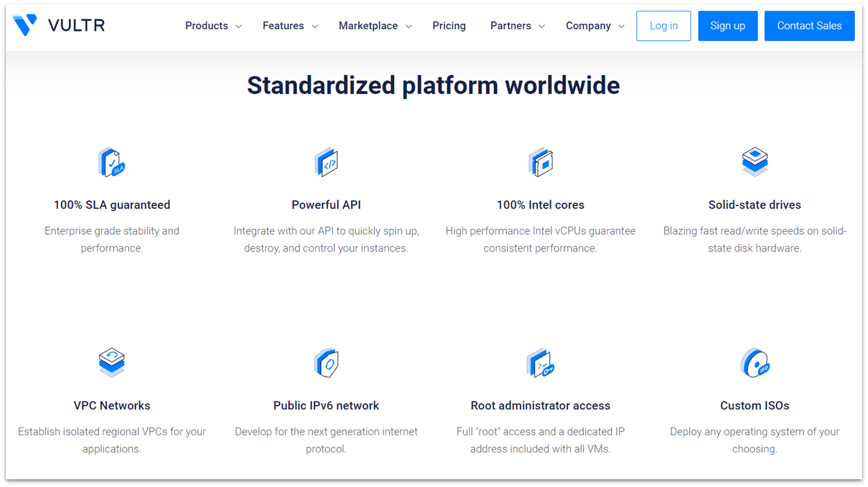Go to the Pricing page
Screen dimensions: 868x487
(x=449, y=26)
